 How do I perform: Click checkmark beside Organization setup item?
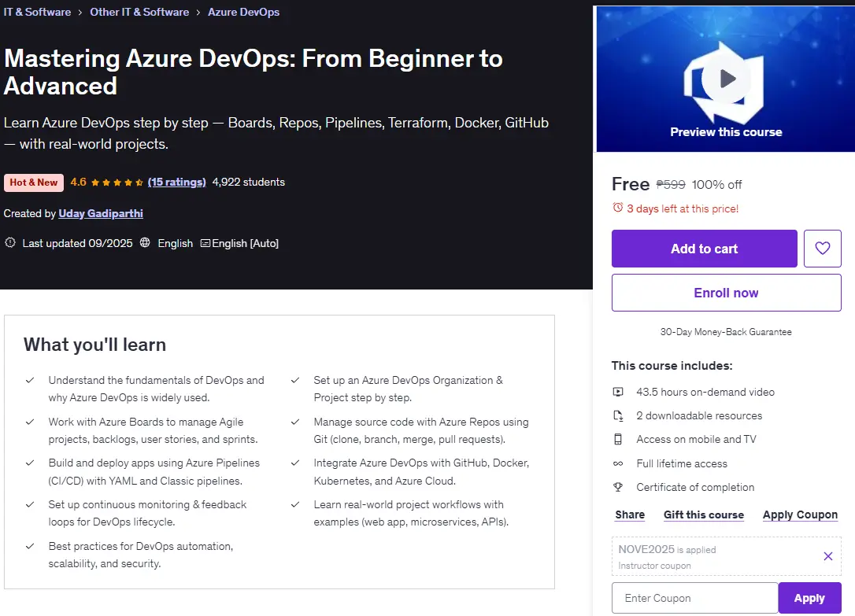(295, 380)
